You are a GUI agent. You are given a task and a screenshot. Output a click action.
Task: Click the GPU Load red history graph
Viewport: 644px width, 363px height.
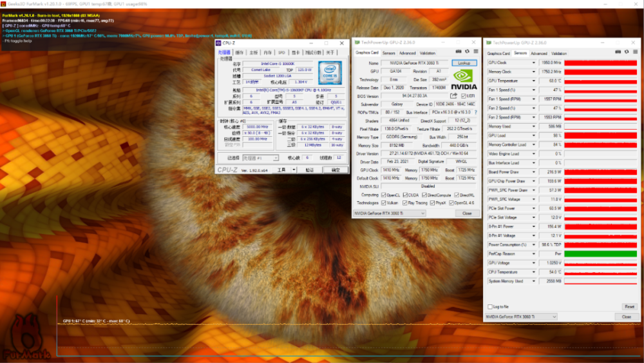600,135
